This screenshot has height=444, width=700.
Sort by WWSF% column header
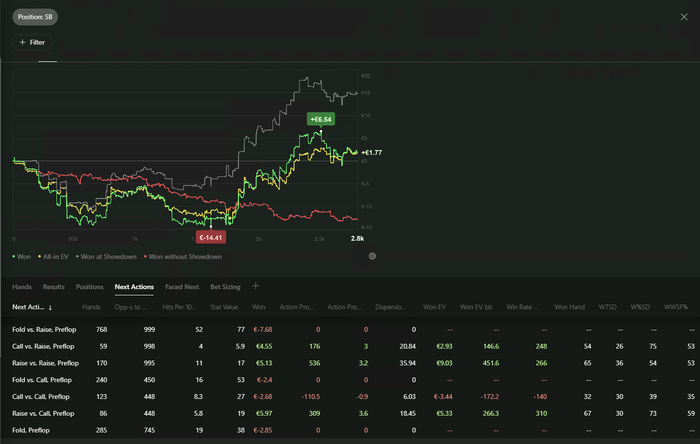click(675, 307)
